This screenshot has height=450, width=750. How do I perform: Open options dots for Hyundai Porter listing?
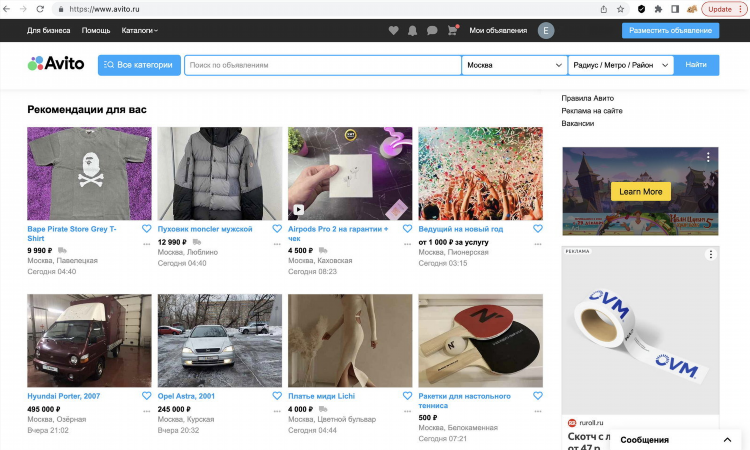coord(146,411)
